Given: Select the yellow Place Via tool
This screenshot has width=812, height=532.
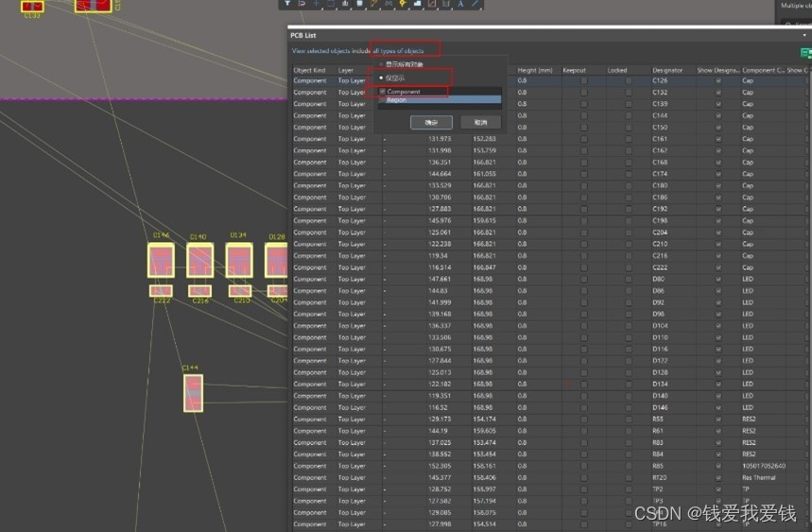Looking at the screenshot, I should [403, 4].
